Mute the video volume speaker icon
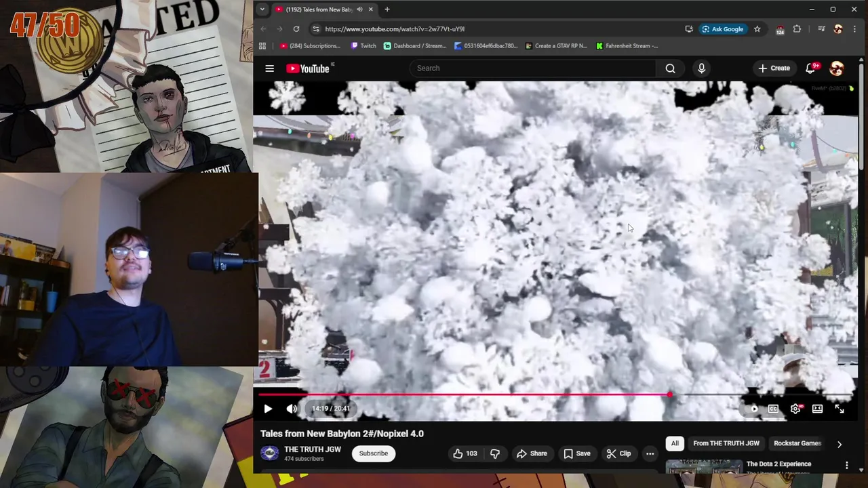This screenshot has height=488, width=868. (292, 409)
